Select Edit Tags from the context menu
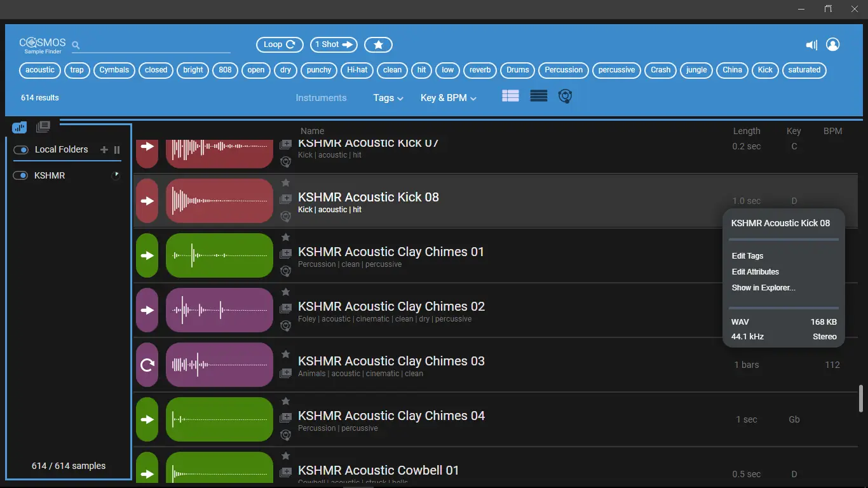 point(747,256)
